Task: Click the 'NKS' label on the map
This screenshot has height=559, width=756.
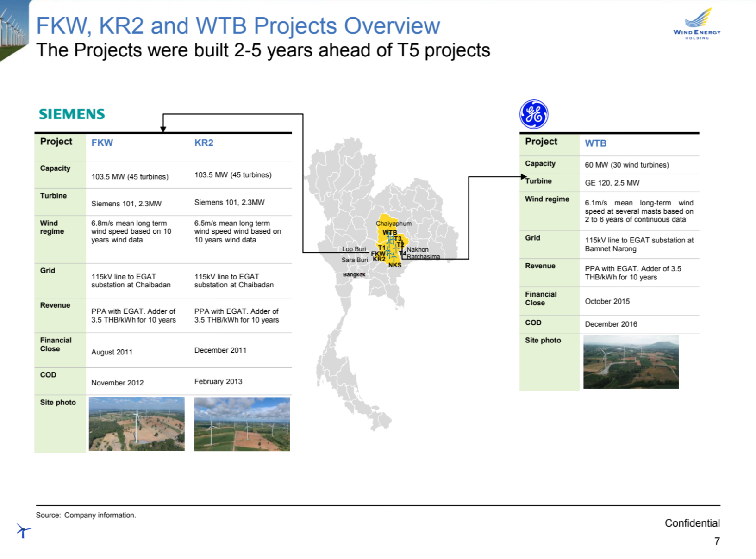Action: click(x=395, y=265)
